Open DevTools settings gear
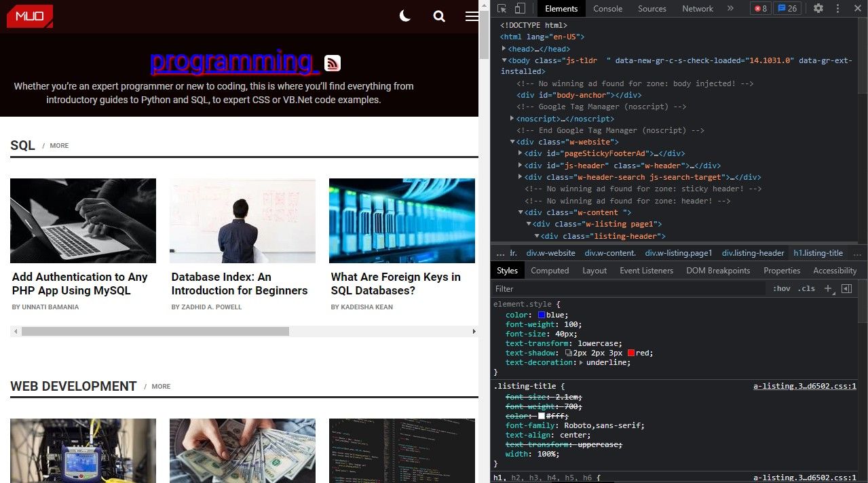The image size is (868, 483). (x=818, y=8)
